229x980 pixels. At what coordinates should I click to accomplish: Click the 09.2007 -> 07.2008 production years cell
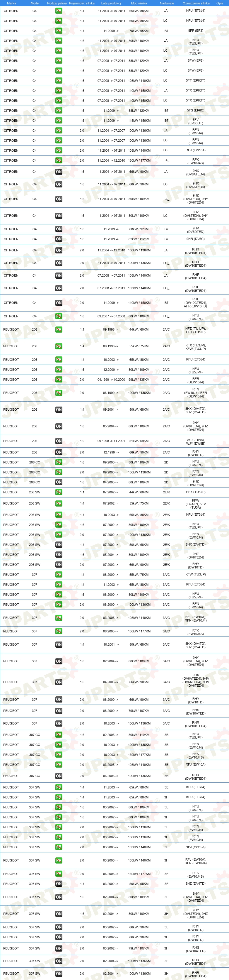point(111,316)
